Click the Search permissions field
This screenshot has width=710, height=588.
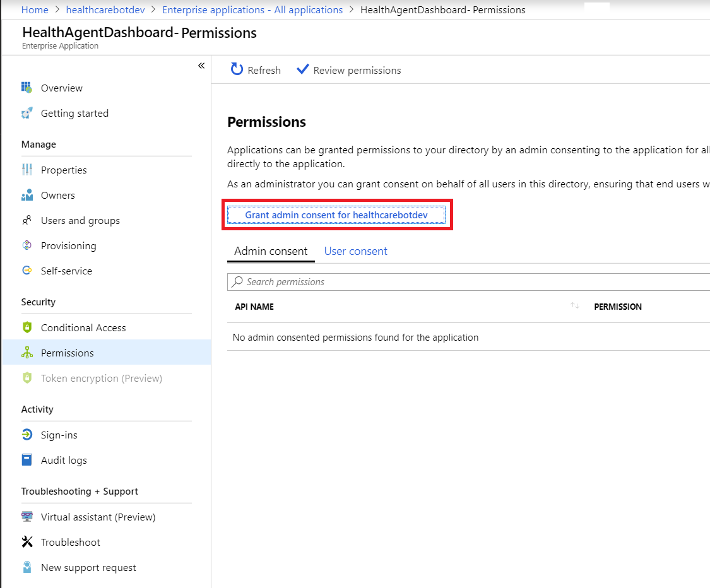point(379,281)
